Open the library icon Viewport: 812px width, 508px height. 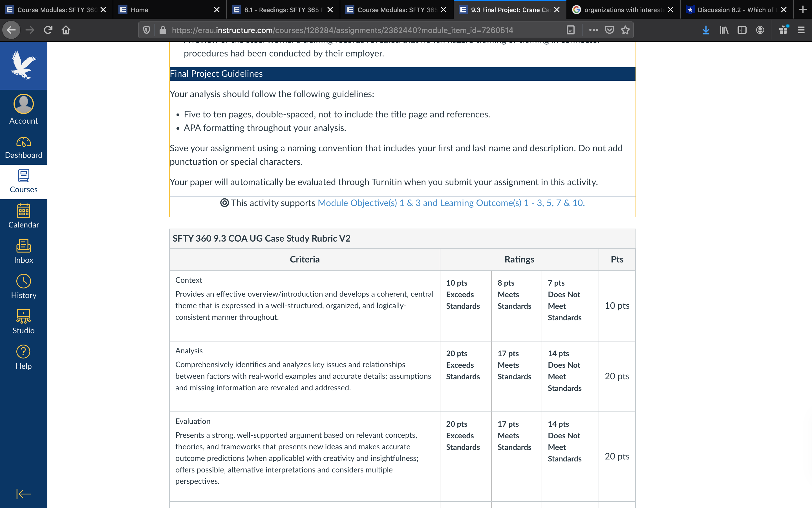[x=724, y=30]
